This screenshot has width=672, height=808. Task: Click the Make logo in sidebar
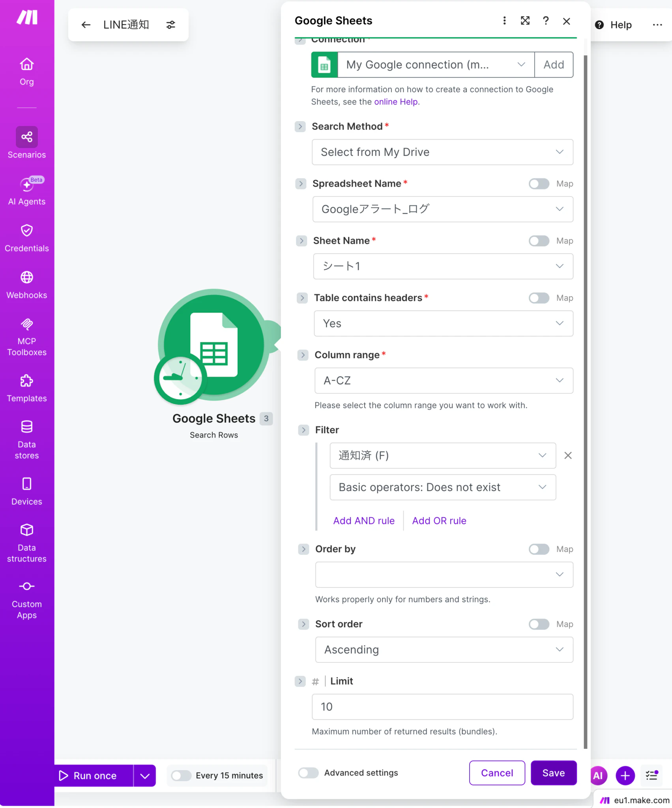(27, 17)
